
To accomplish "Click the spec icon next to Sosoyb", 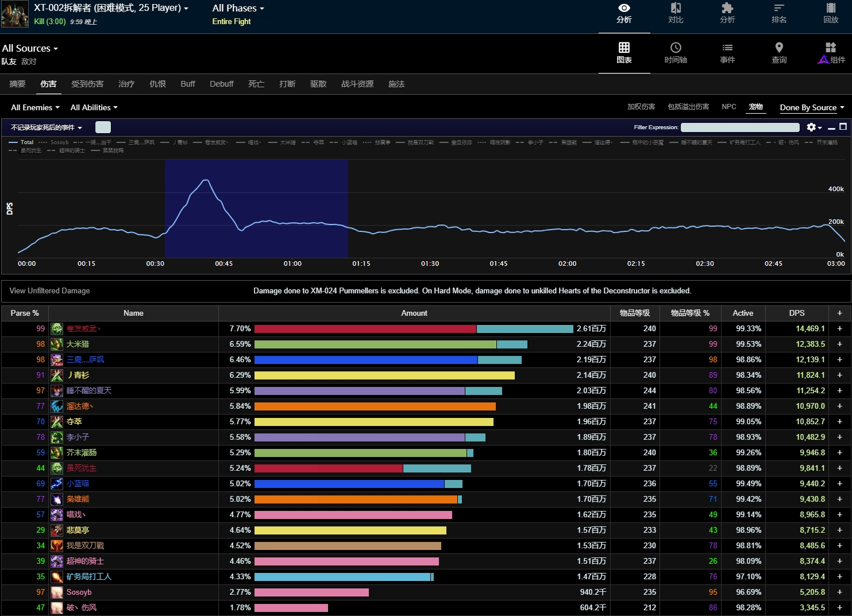I will (57, 592).
